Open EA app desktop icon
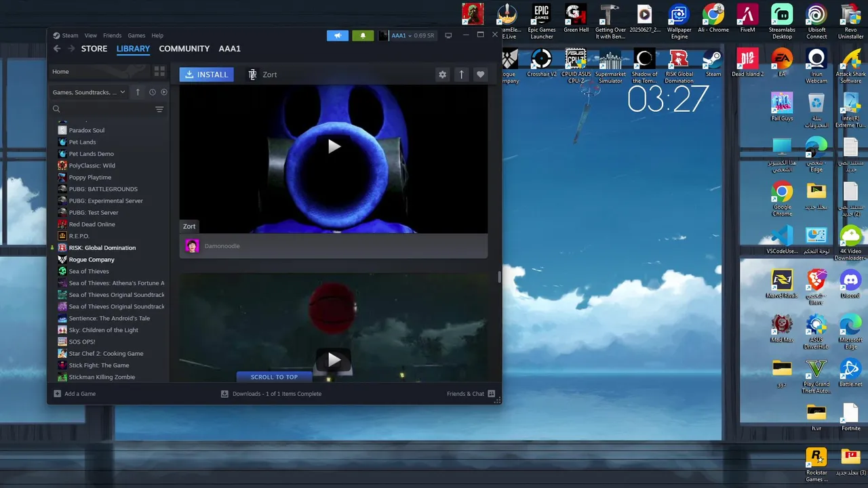The height and width of the screenshot is (488, 868). pos(782,63)
